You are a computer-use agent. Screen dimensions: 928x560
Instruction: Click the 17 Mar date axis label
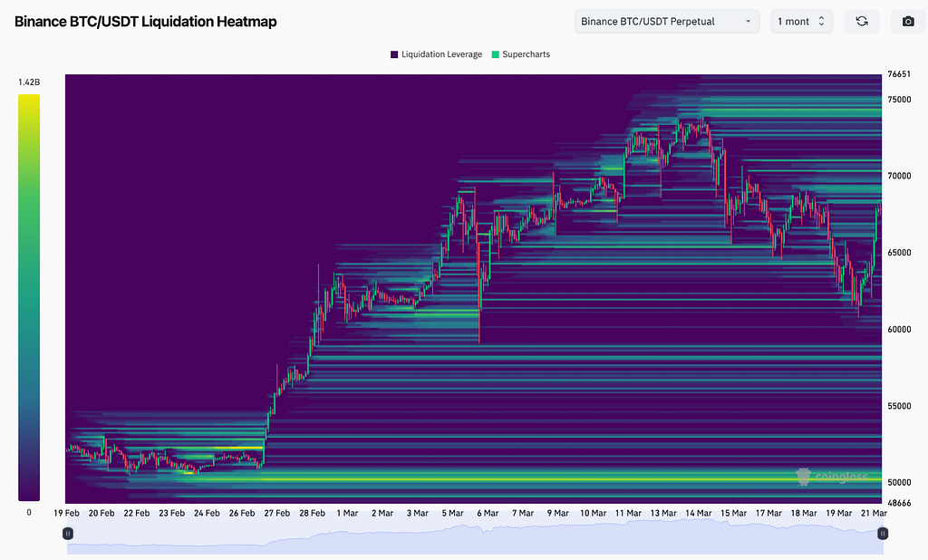pyautogui.click(x=768, y=513)
